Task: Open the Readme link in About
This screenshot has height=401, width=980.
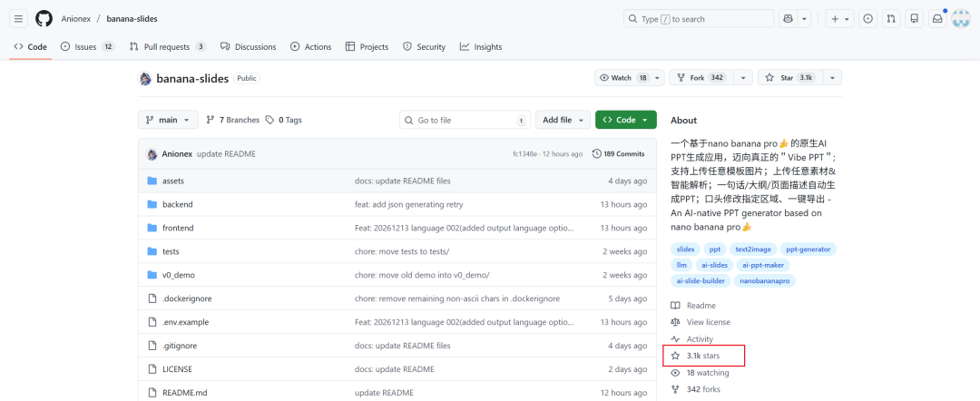Action: pos(694,306)
